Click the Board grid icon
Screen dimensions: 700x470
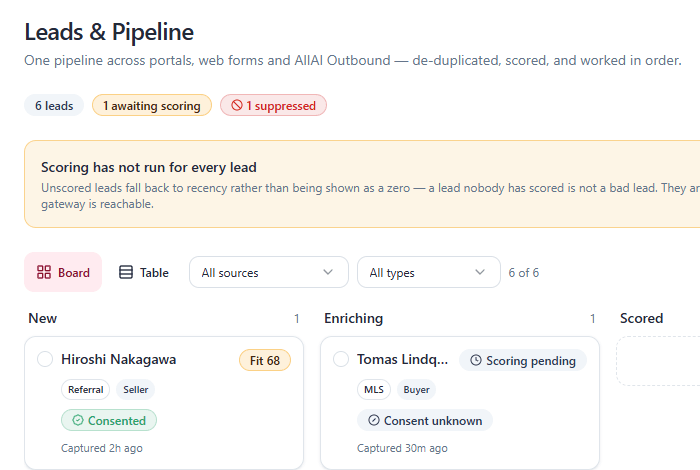coord(44,272)
